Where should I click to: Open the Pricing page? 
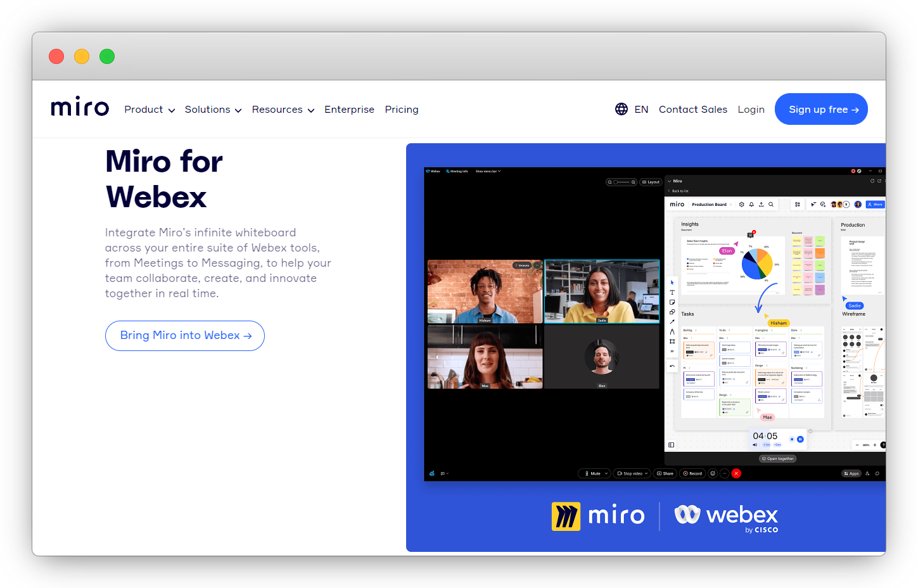coord(402,110)
